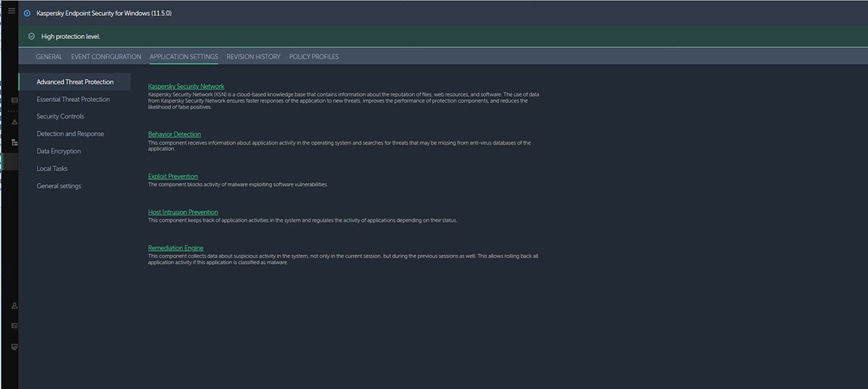
Task: Open Host Intrusion Prevention settings
Action: coord(183,213)
